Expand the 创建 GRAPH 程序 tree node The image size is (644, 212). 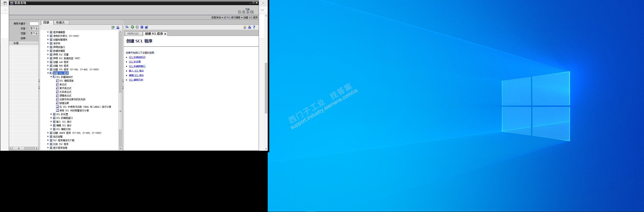[x=48, y=133]
